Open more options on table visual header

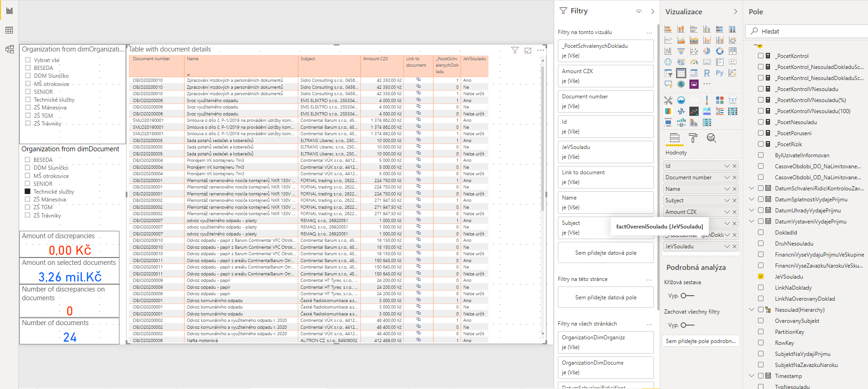[x=540, y=50]
